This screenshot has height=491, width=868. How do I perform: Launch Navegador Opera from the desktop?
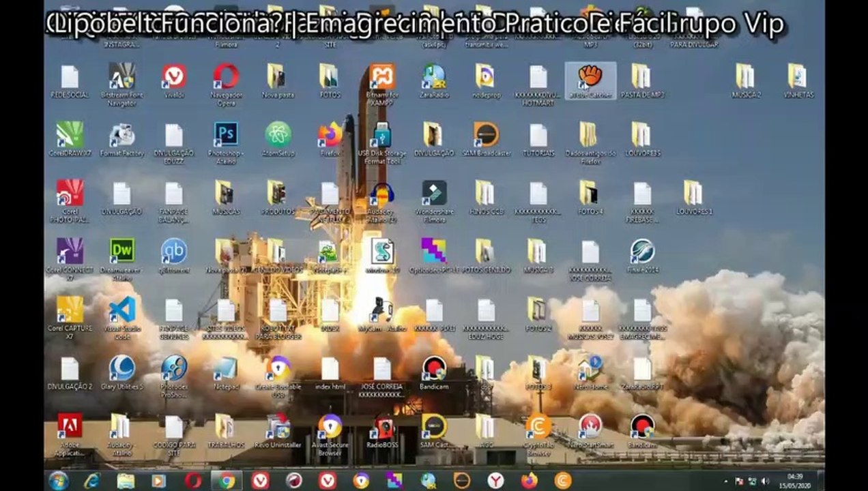(x=226, y=85)
